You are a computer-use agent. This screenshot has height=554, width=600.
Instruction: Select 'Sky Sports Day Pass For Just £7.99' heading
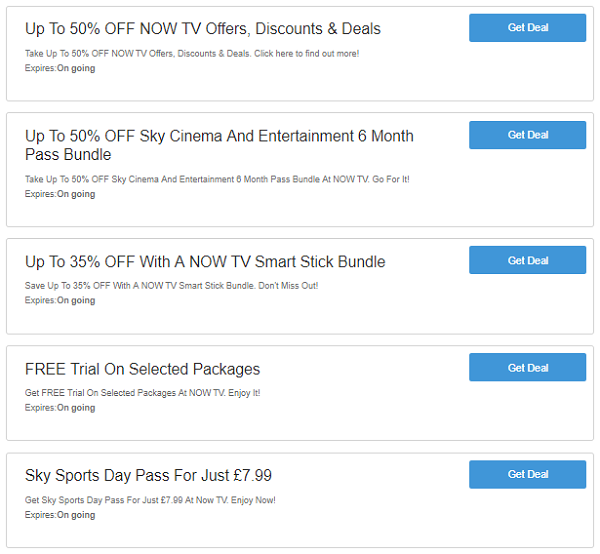click(148, 476)
